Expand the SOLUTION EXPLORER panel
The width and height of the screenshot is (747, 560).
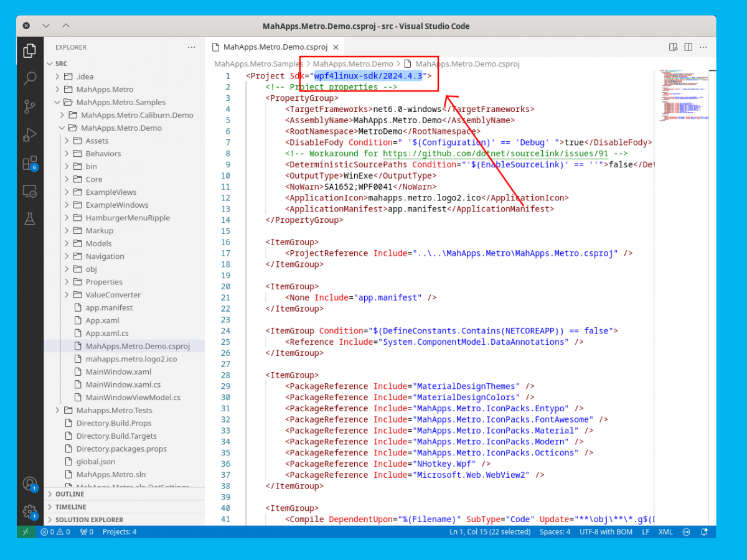(x=124, y=520)
